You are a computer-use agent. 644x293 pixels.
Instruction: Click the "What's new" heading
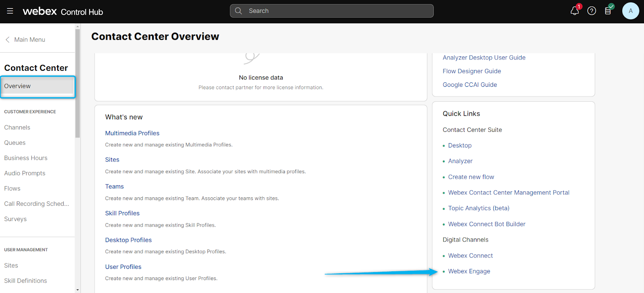(x=124, y=117)
